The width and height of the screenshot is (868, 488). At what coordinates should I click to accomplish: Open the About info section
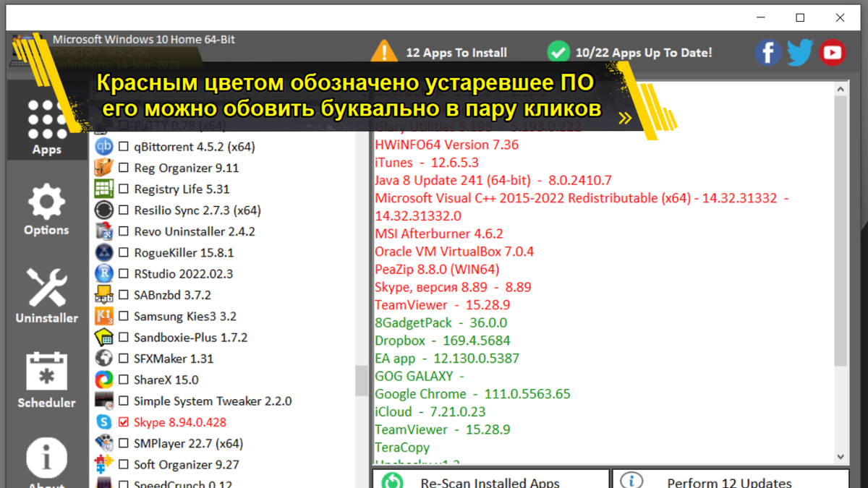tap(47, 463)
